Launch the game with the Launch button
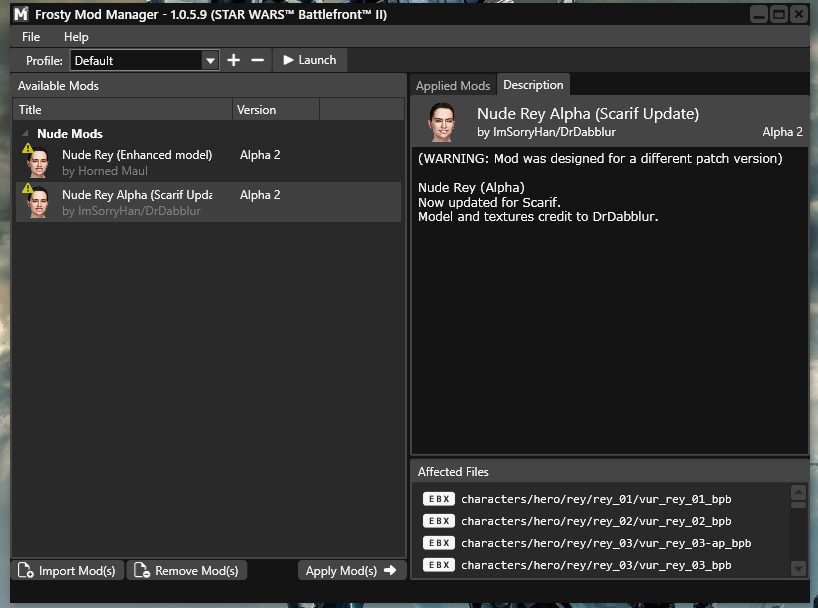 [x=310, y=60]
